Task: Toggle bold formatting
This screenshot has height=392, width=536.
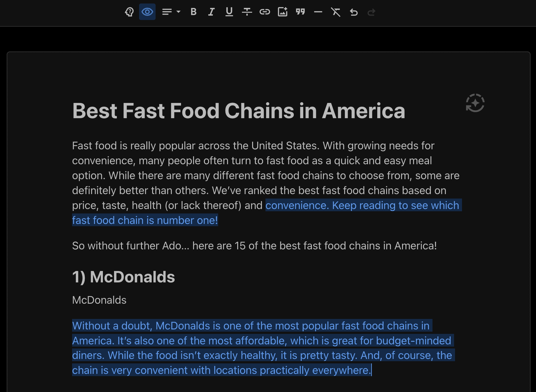Action: point(193,12)
